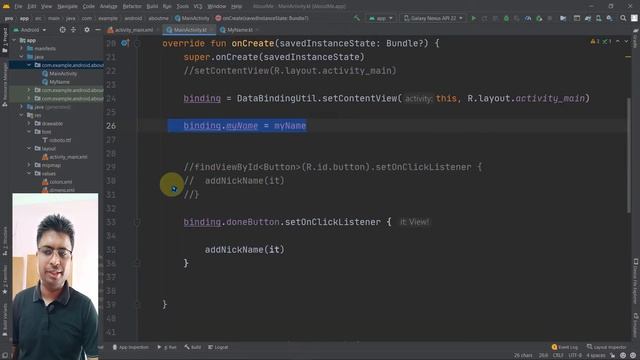Open the Refactor menu
The width and height of the screenshot is (640, 360).
(x=132, y=6)
